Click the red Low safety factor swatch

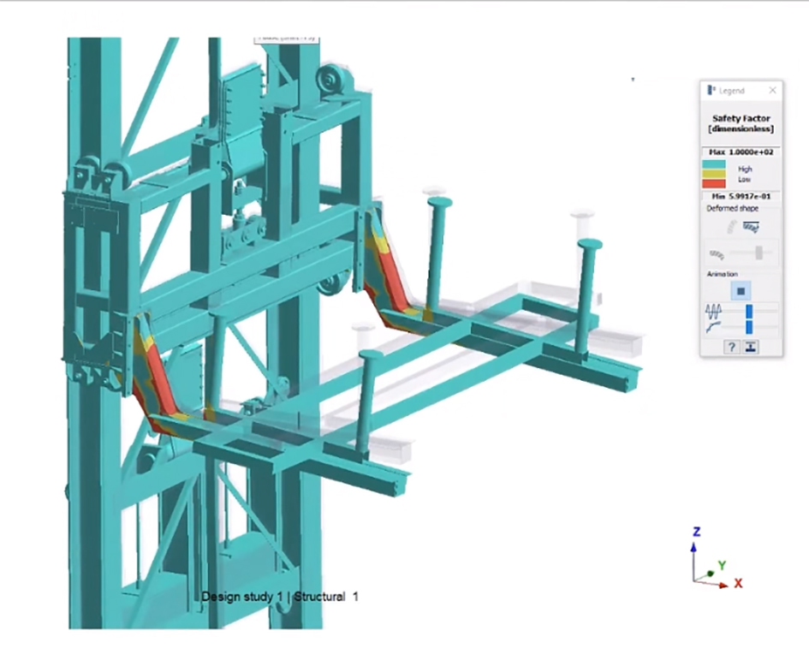tap(716, 181)
